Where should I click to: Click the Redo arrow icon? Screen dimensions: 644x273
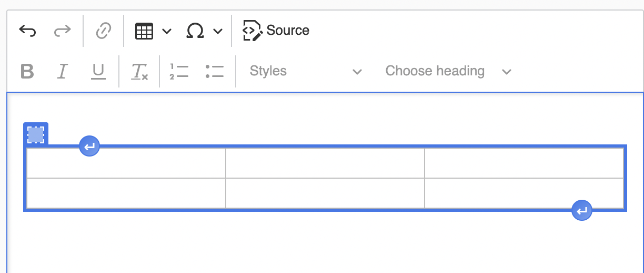(62, 31)
